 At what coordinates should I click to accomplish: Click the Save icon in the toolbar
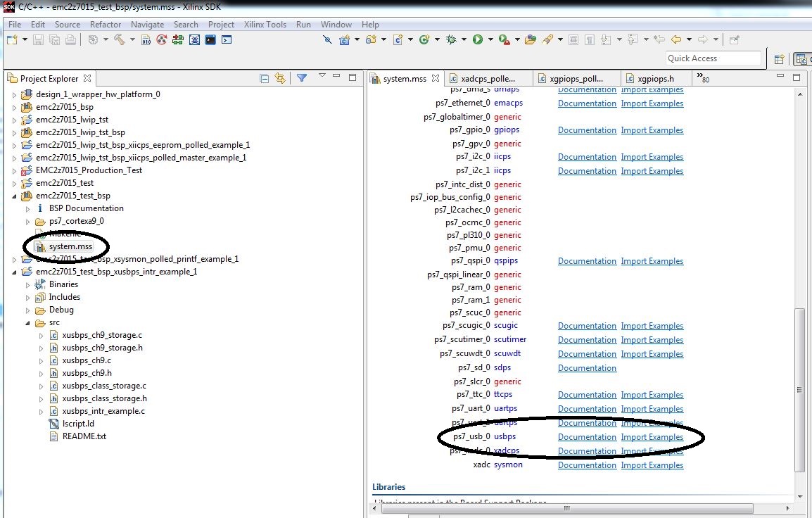pyautogui.click(x=39, y=40)
